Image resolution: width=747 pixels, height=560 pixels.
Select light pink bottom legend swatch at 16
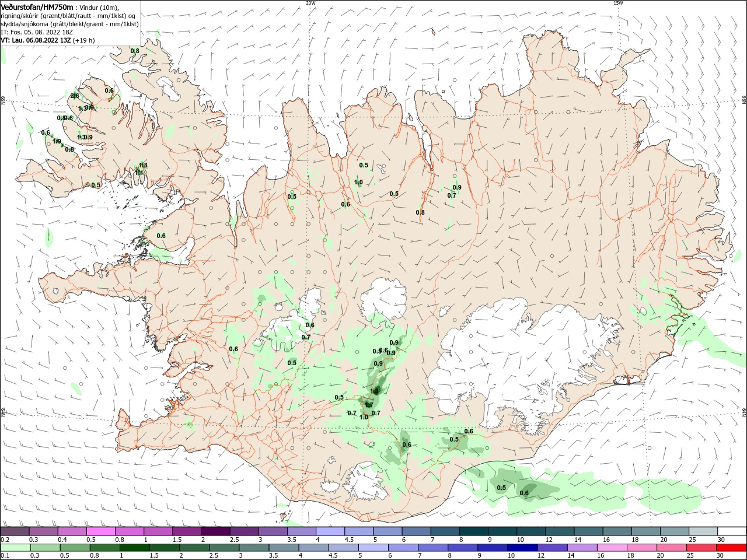[611, 548]
